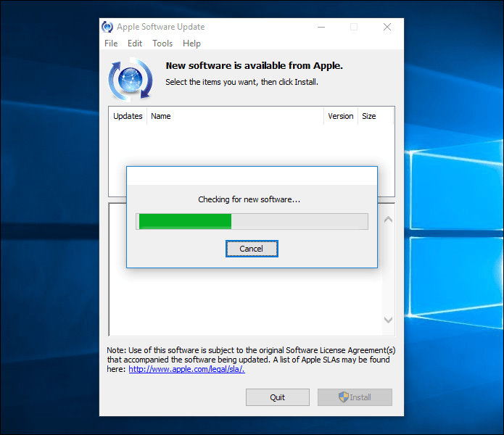Open the Help menu
Screen dimensions: 504x435
click(x=191, y=43)
